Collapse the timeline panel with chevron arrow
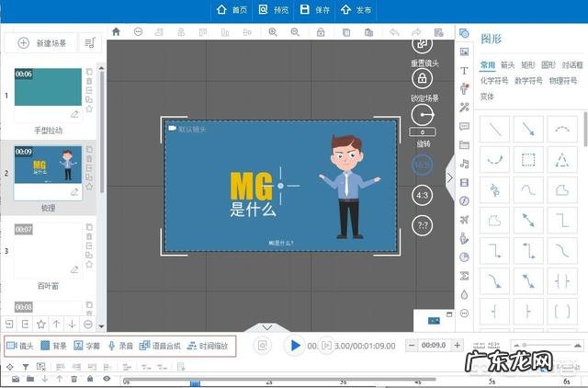The image size is (588, 388). (266, 326)
